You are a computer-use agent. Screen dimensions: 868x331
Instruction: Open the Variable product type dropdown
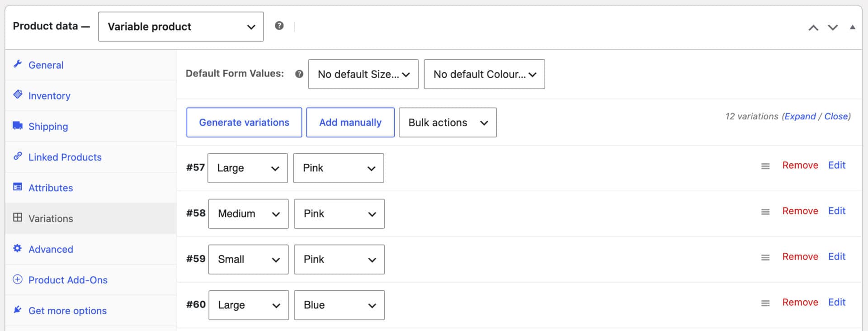tap(181, 27)
